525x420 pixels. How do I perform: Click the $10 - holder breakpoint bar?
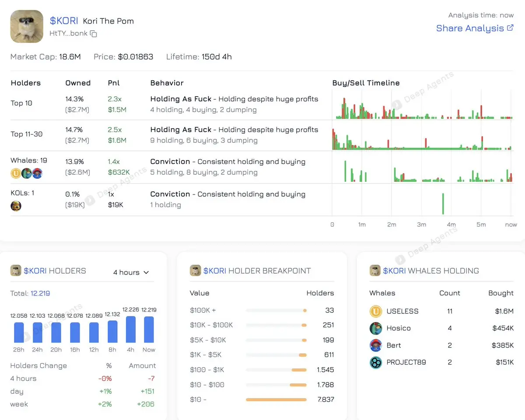point(276,399)
